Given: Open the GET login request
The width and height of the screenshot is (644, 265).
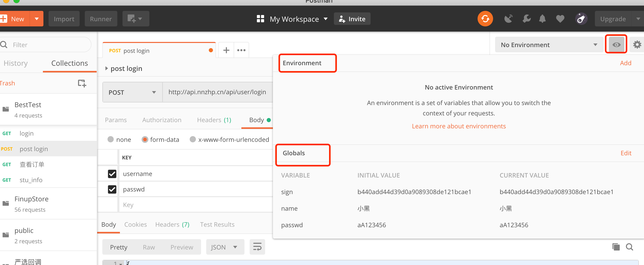Looking at the screenshot, I should click(x=48, y=133).
